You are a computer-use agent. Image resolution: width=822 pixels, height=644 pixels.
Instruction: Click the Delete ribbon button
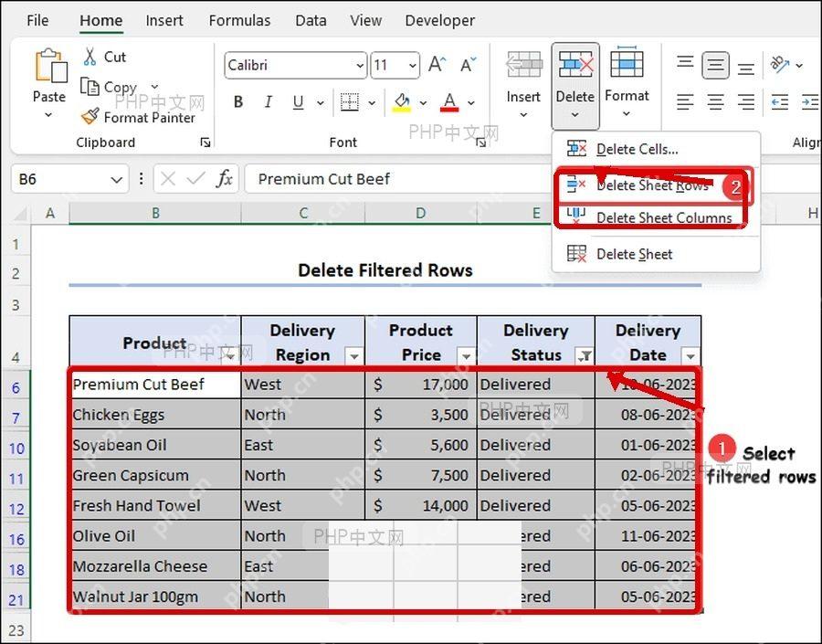pos(575,86)
